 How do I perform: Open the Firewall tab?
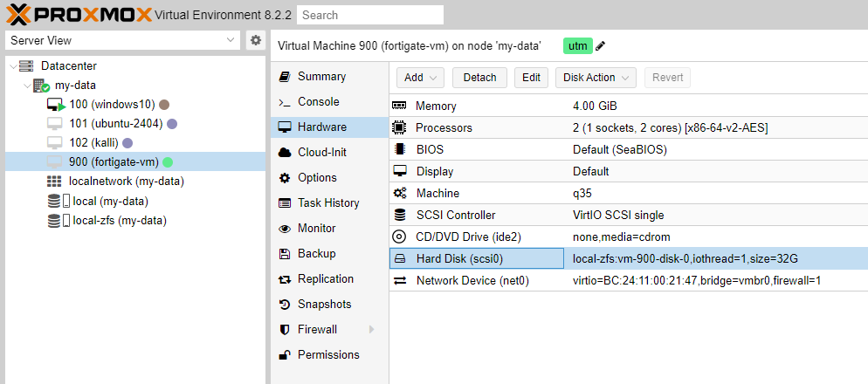(329, 329)
